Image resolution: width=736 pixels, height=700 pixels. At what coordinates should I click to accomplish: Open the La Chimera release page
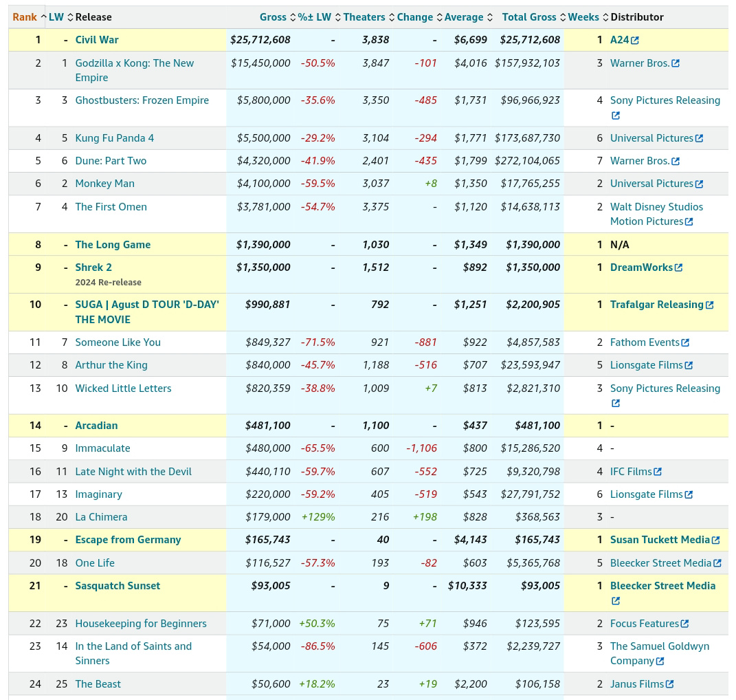(x=101, y=517)
